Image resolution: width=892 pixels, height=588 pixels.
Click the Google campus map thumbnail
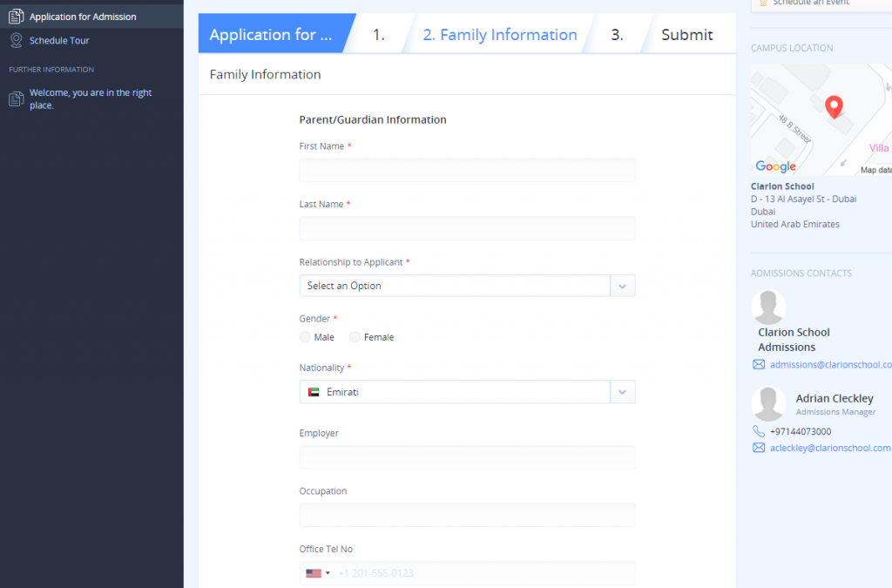click(x=821, y=119)
